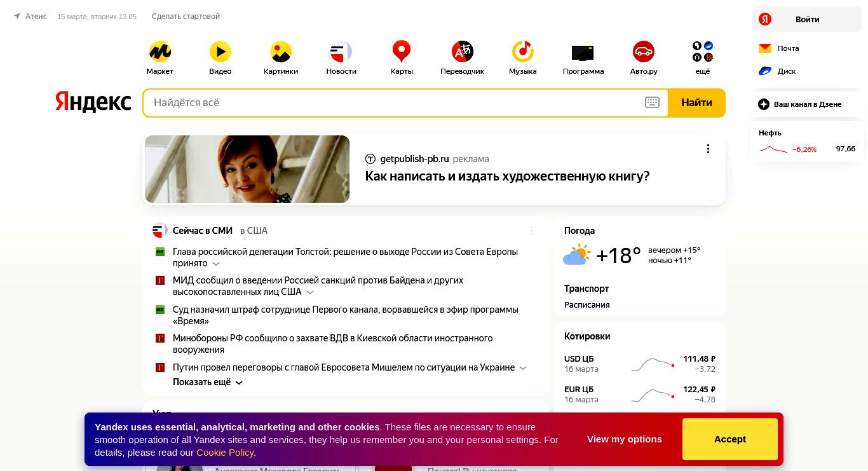Open the Авто.ру car icon
868x471 pixels.
tap(644, 51)
